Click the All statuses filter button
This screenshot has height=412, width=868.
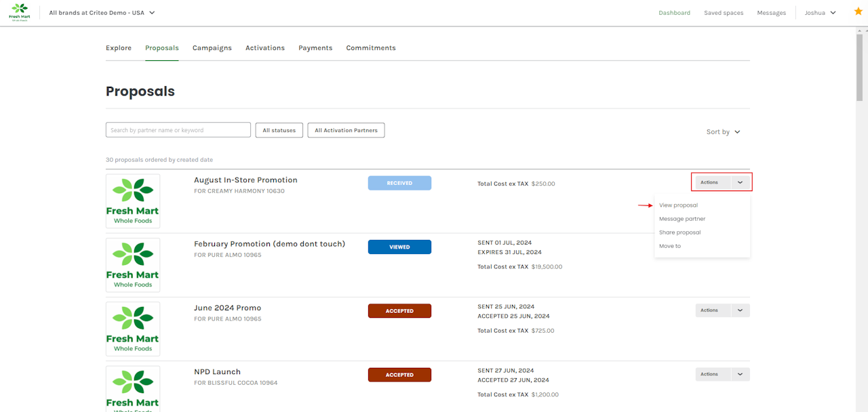pos(279,130)
